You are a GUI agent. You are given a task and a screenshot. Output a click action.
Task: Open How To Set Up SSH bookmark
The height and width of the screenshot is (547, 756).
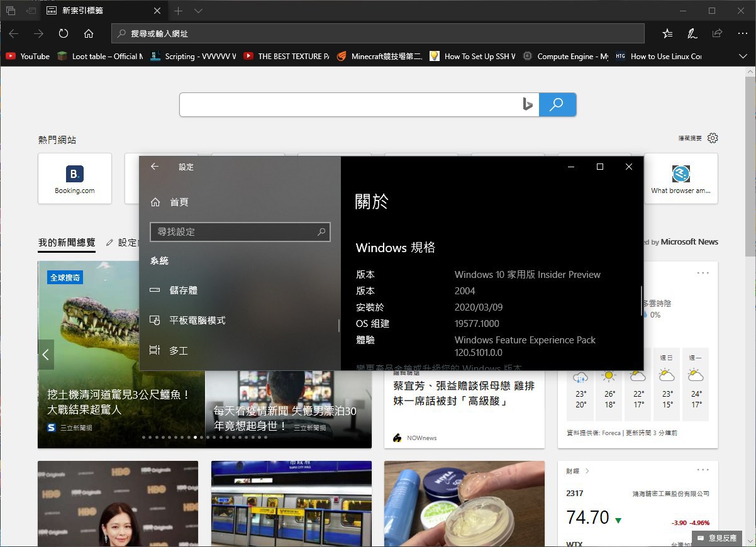click(x=472, y=56)
